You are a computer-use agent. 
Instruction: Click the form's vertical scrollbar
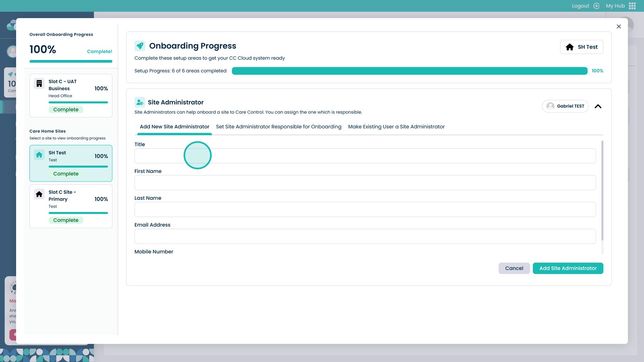click(x=602, y=191)
